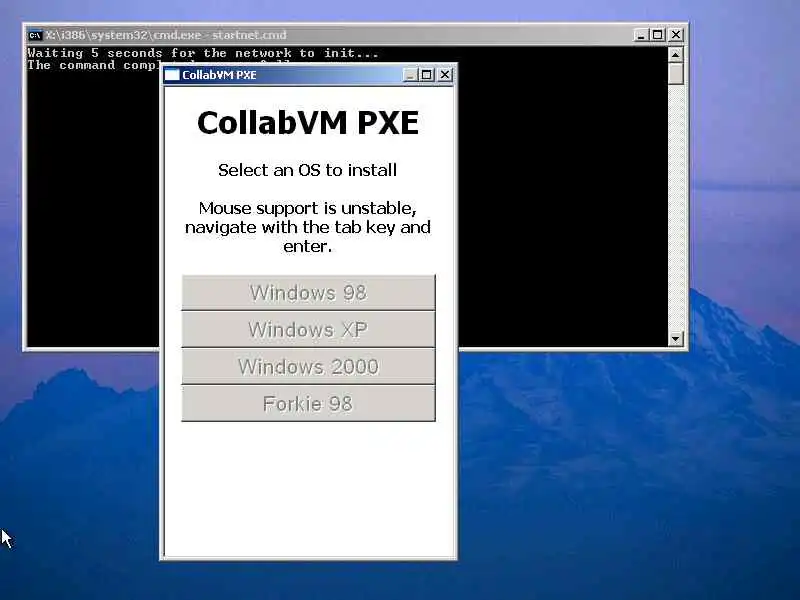Click the 'Select an OS to install' text

[308, 170]
